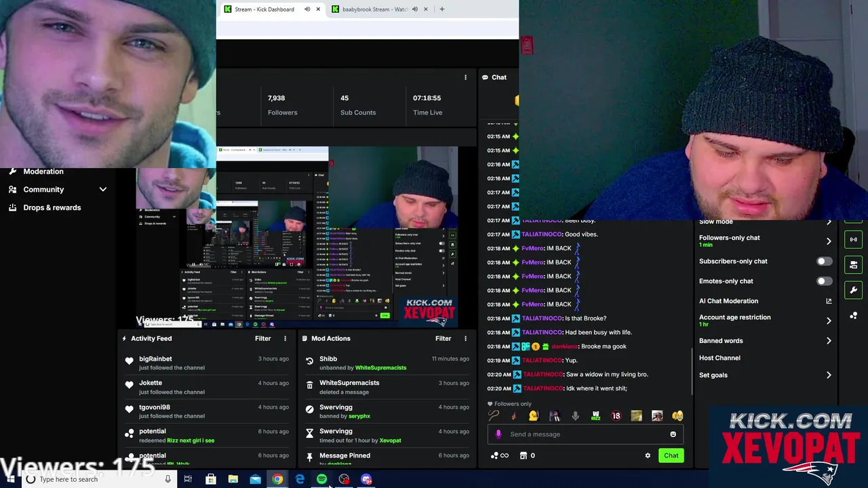Open Followers-only chat options chevron
The width and height of the screenshot is (868, 488).
(x=829, y=241)
